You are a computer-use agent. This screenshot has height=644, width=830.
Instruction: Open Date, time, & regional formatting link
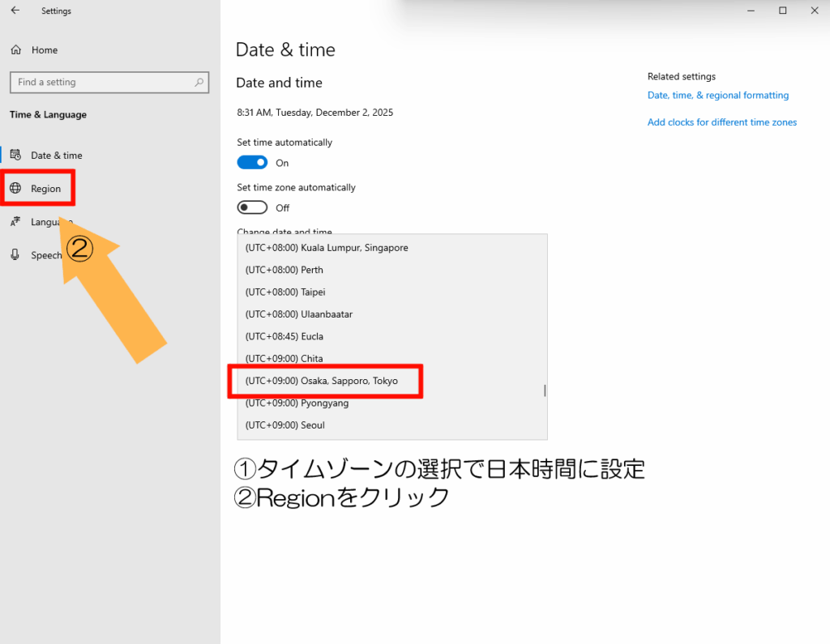coord(717,96)
